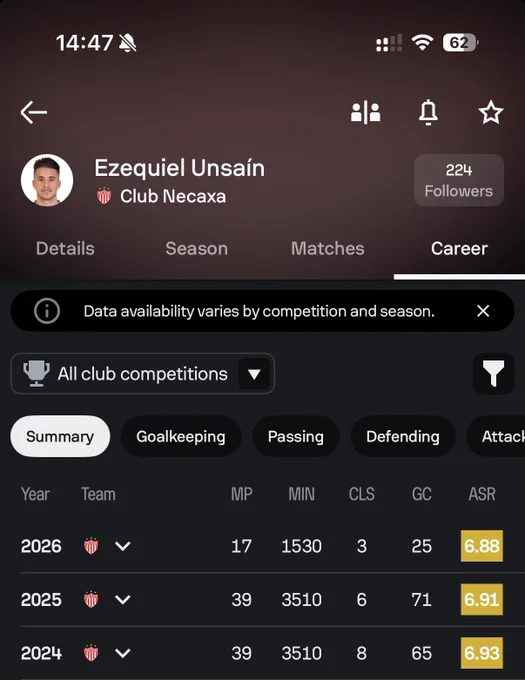
Task: Open the Matches tab
Action: point(328,248)
